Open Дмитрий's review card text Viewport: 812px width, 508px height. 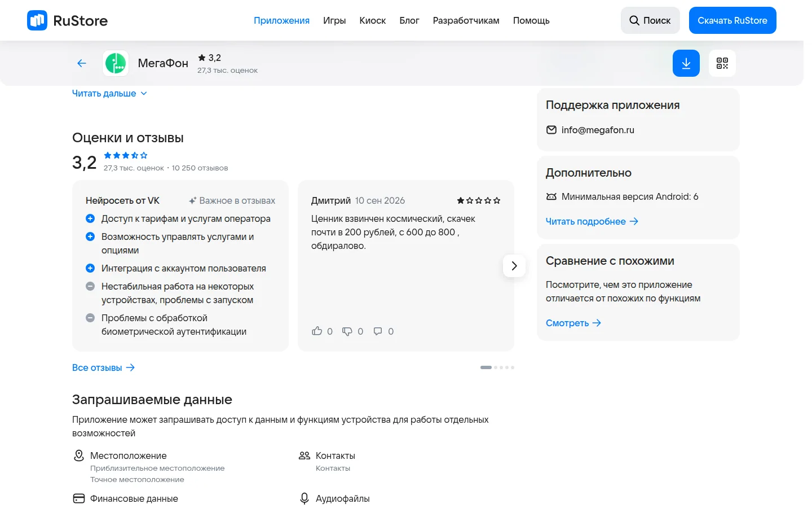click(x=393, y=232)
